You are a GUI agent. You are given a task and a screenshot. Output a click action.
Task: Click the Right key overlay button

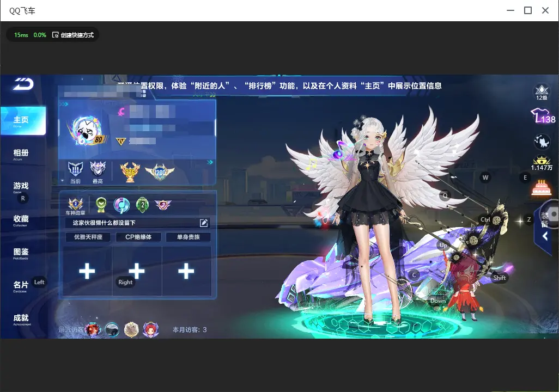(125, 282)
